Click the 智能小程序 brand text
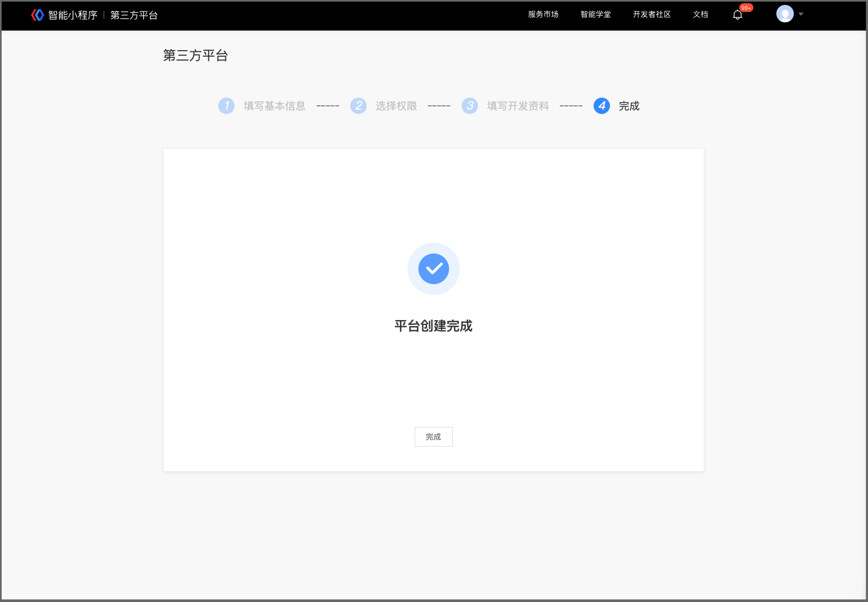868x602 pixels. 73,15
